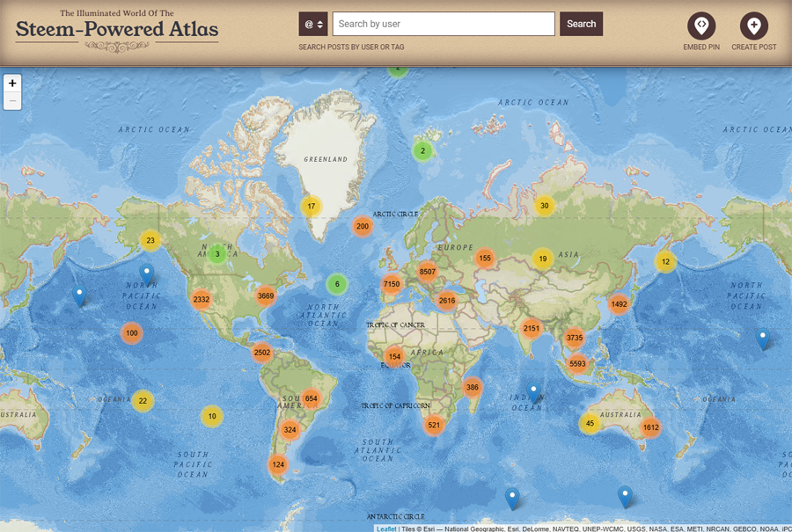Expand the 386 cluster near Madagascar
Image resolution: width=792 pixels, height=532 pixels.
click(473, 388)
